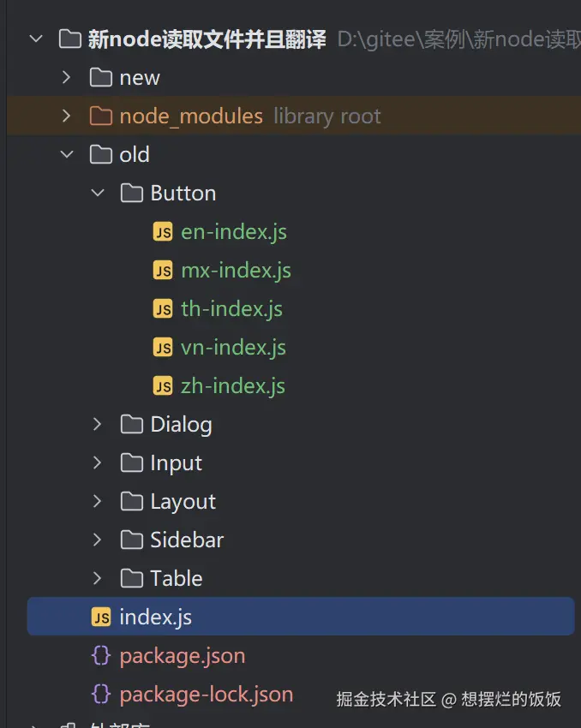This screenshot has width=581, height=728.
Task: Click the JS file icon for th-index.js
Action: [163, 309]
